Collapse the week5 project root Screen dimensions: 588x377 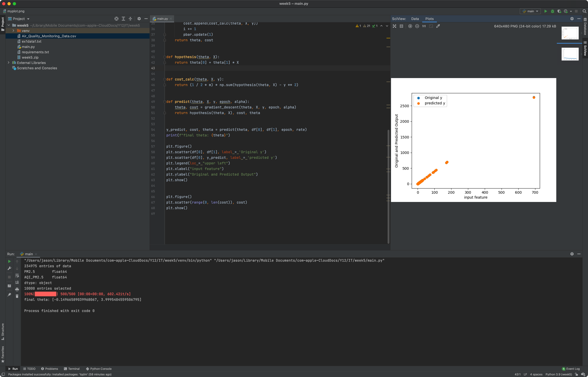pos(9,25)
